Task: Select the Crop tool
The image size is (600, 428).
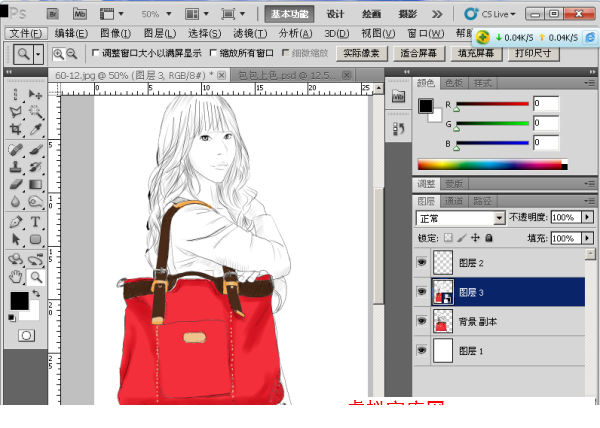Action: point(15,129)
